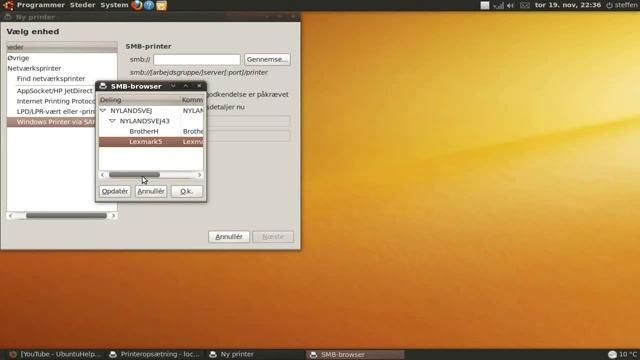The height and width of the screenshot is (360, 640).
Task: Click the Enheder list column header
Action: click(x=62, y=47)
